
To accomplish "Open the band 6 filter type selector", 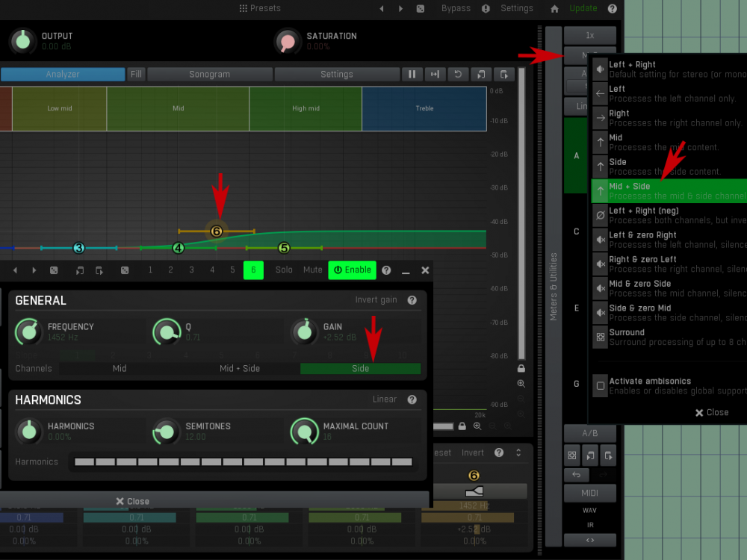I will point(474,491).
